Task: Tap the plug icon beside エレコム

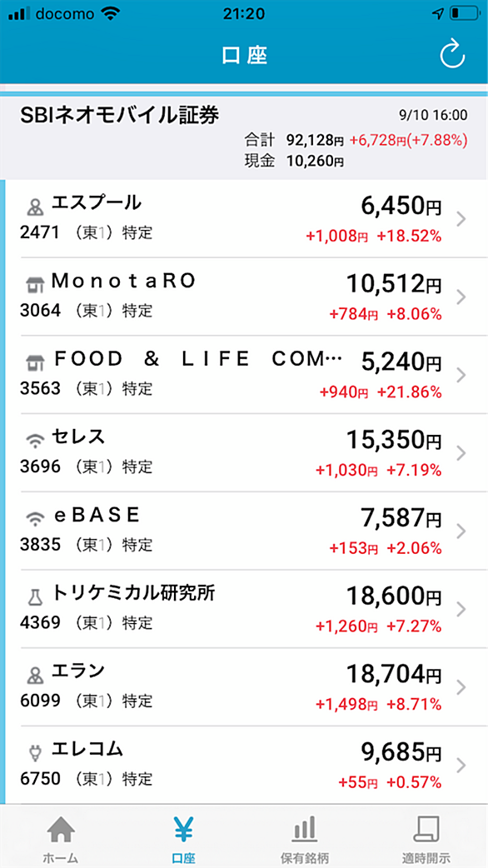Action: (x=34, y=753)
